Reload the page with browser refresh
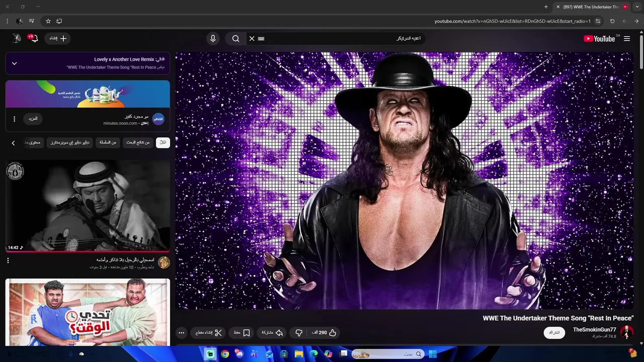The image size is (644, 362). click(x=612, y=21)
